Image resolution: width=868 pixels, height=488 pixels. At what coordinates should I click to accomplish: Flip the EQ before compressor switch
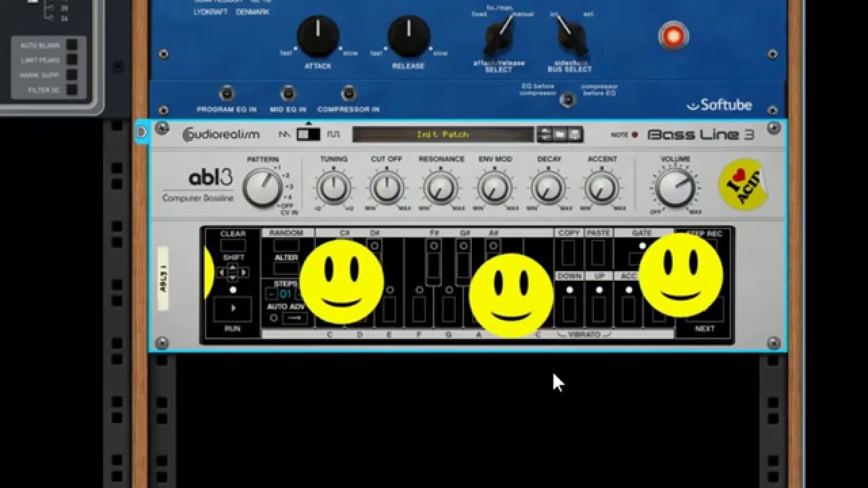[568, 100]
